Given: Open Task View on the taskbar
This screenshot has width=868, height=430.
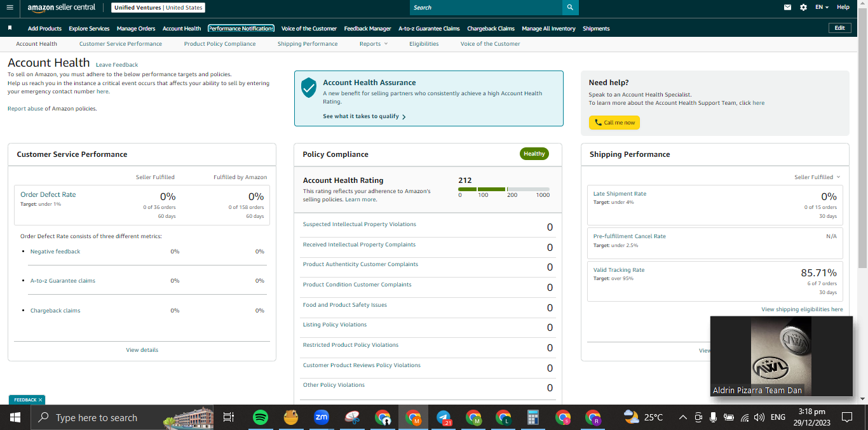Looking at the screenshot, I should click(228, 417).
